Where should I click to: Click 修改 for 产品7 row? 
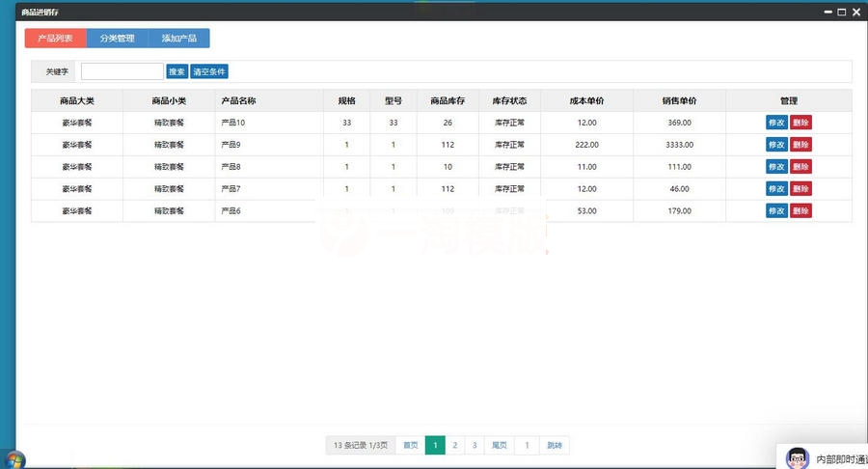(x=776, y=189)
